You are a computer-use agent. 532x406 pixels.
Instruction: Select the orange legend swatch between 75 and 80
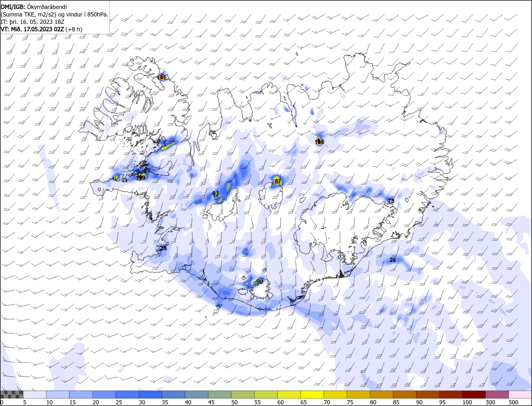click(x=358, y=394)
